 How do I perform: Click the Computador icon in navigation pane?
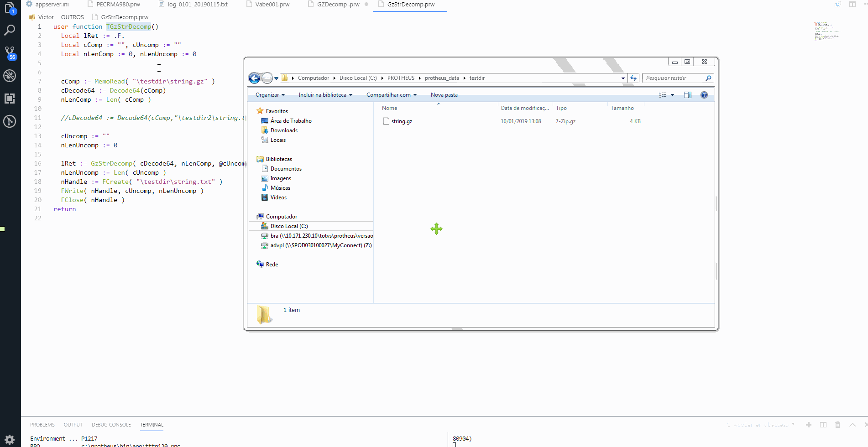pyautogui.click(x=260, y=216)
